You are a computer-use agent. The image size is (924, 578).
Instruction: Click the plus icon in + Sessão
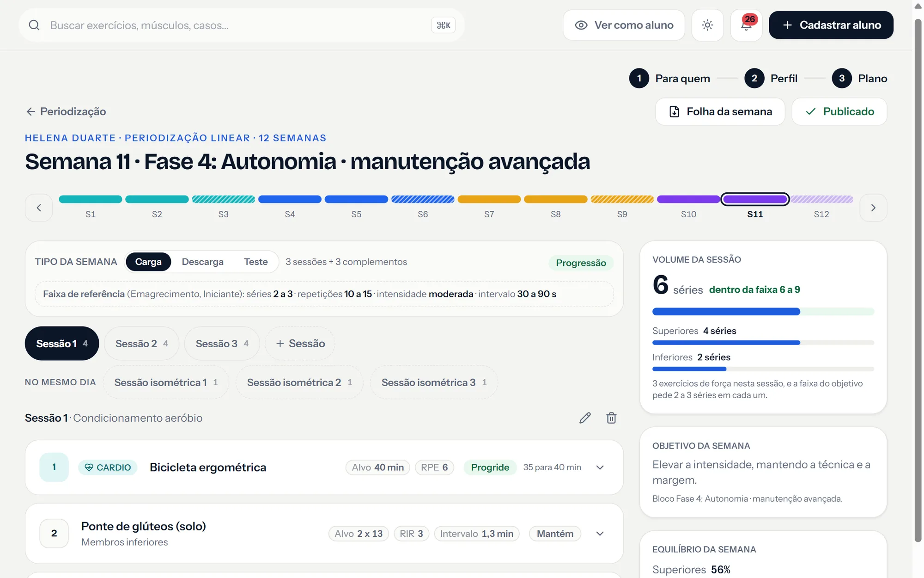(x=280, y=344)
